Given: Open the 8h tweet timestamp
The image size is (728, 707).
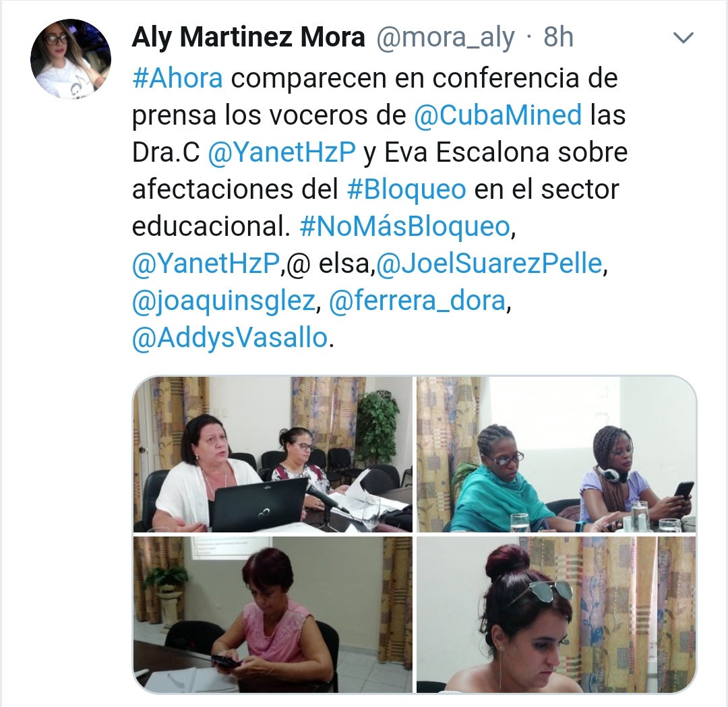Looking at the screenshot, I should point(559,38).
